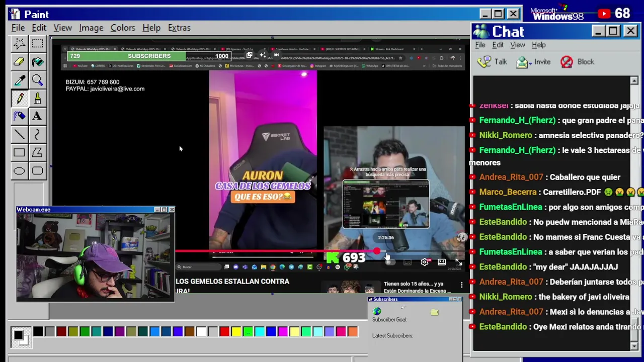
Task: Click the video player fullscreen icon
Action: tap(458, 262)
